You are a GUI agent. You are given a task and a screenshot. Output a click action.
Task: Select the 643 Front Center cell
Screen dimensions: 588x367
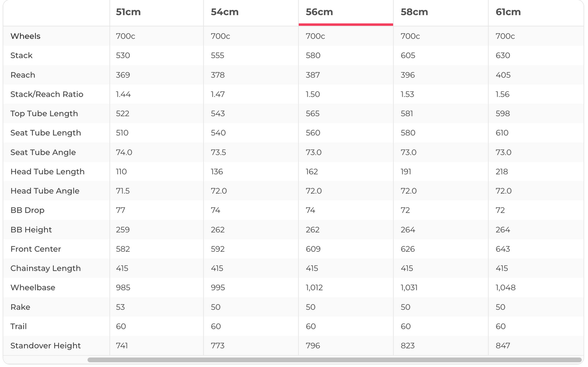click(x=503, y=249)
